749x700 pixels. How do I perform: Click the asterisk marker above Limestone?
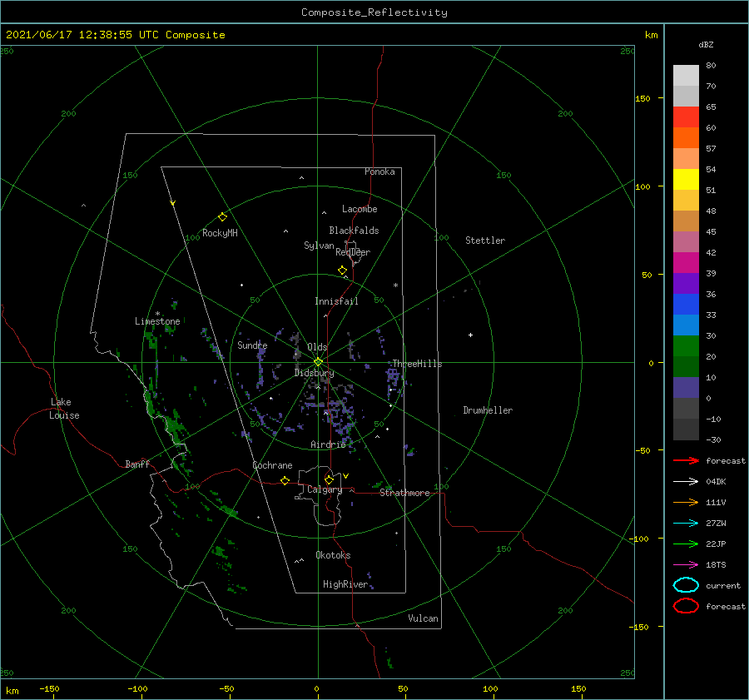pyautogui.click(x=157, y=314)
